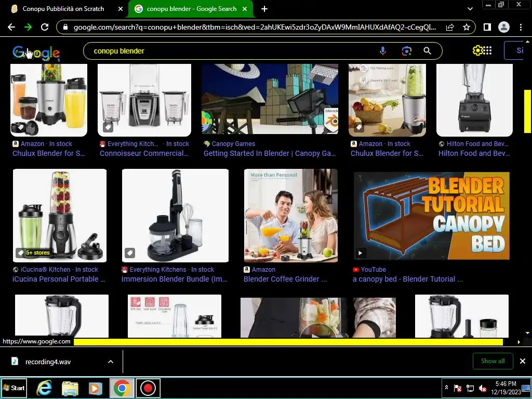
Task: Show all downloads
Action: (493, 361)
